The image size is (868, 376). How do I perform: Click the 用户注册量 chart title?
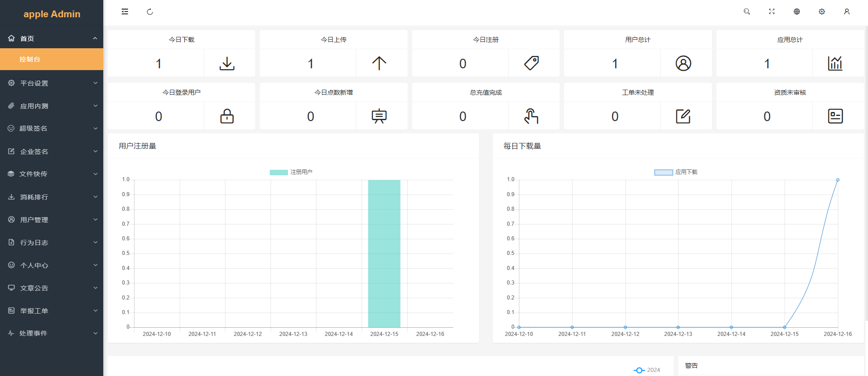click(x=137, y=146)
